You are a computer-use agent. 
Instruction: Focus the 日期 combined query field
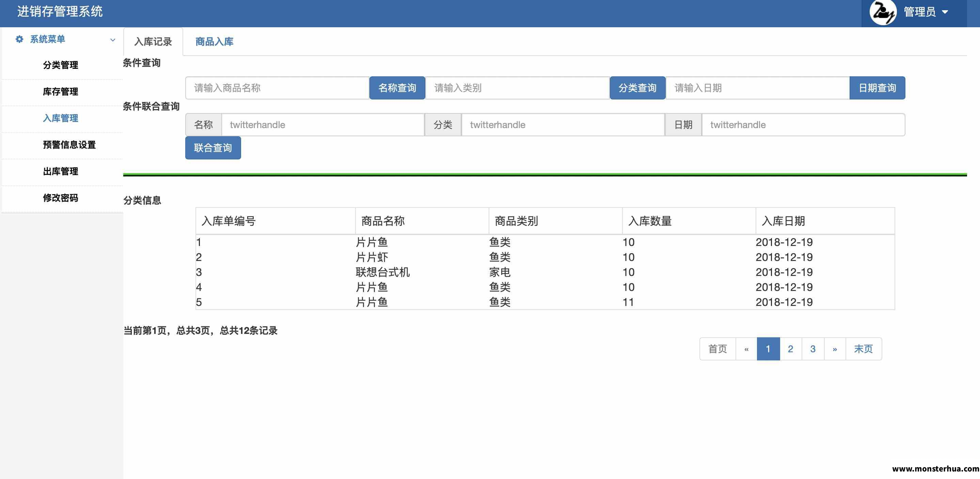tap(803, 125)
